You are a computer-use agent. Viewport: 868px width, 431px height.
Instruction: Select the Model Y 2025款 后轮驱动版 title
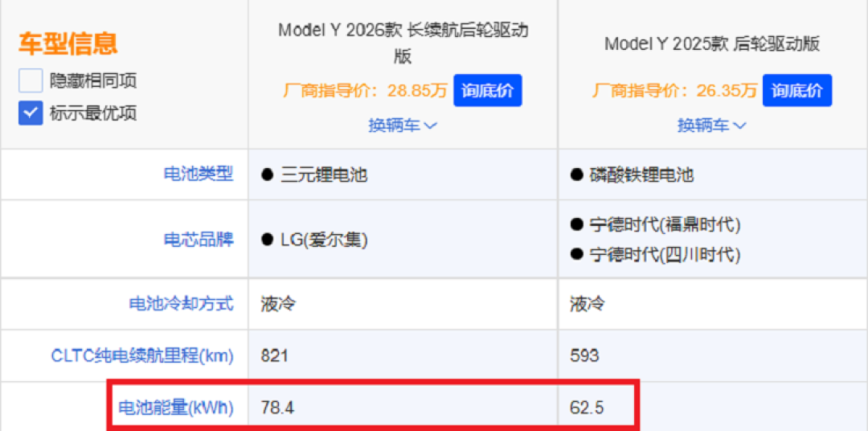click(712, 43)
